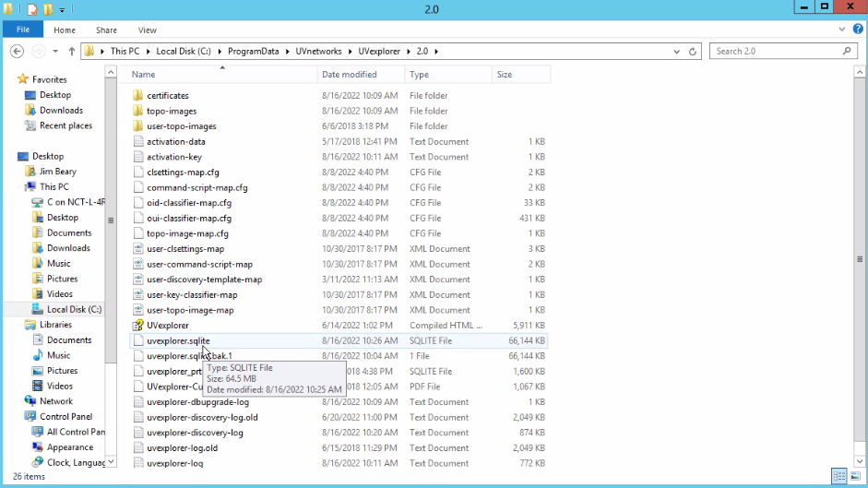Viewport: 868px width, 488px height.
Task: Click UVexplorer in the breadcrumb path
Action: pyautogui.click(x=379, y=51)
